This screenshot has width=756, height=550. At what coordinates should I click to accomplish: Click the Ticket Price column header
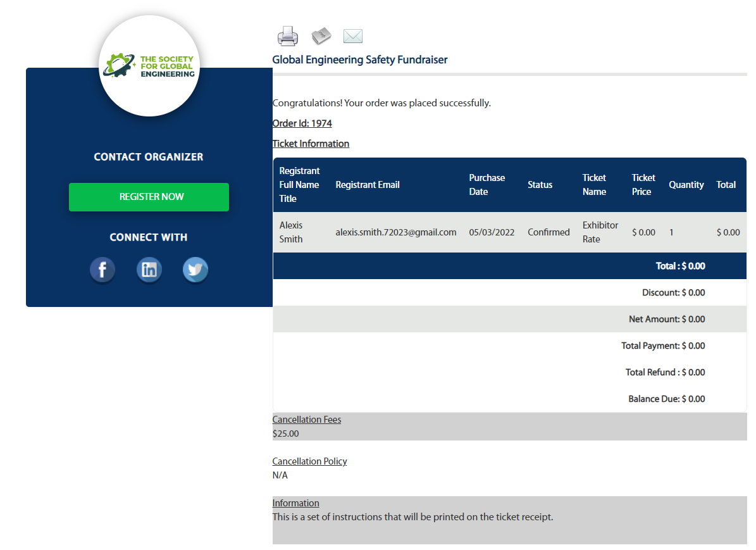tap(643, 185)
